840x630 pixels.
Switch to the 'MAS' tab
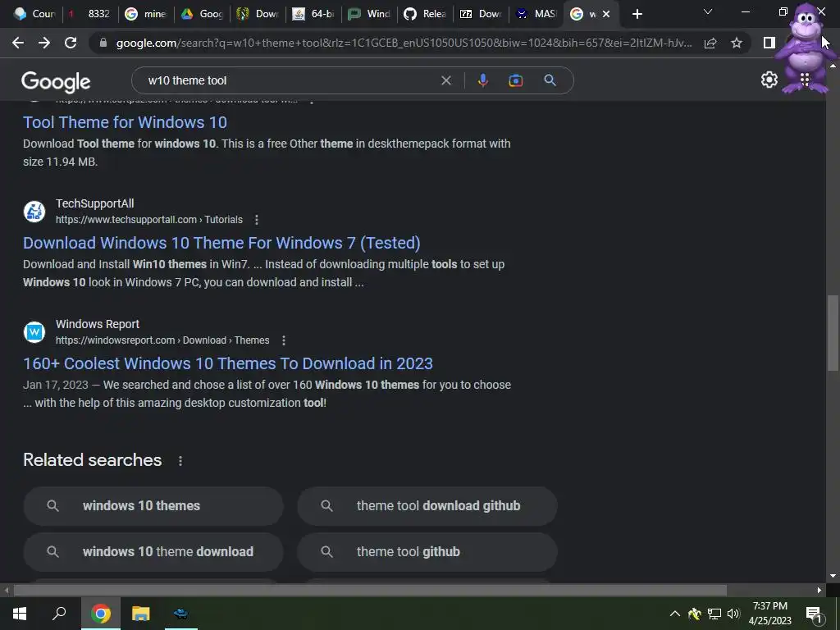(x=537, y=14)
